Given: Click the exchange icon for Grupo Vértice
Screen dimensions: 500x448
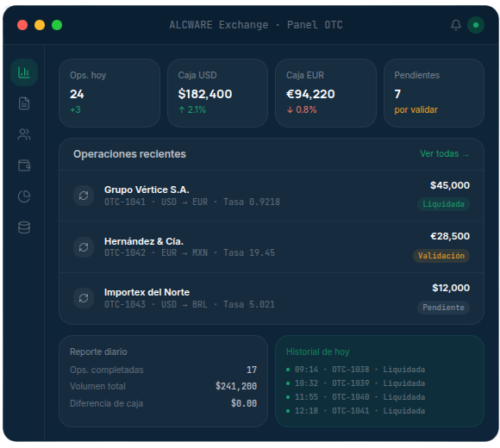Looking at the screenshot, I should [x=84, y=196].
